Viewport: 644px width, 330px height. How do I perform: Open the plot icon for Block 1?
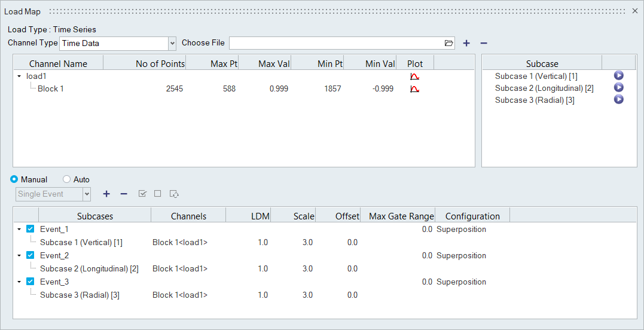tap(414, 89)
